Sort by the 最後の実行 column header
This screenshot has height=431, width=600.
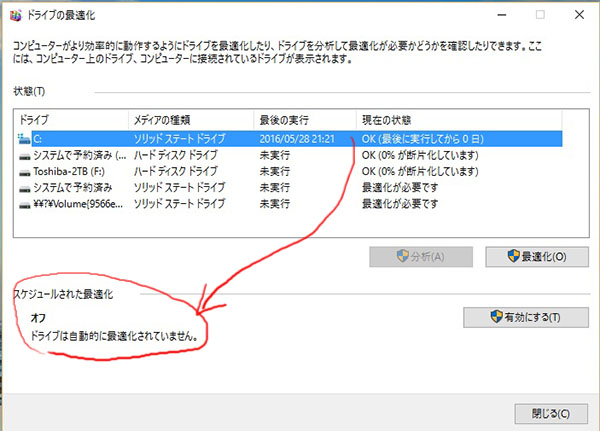pyautogui.click(x=305, y=120)
